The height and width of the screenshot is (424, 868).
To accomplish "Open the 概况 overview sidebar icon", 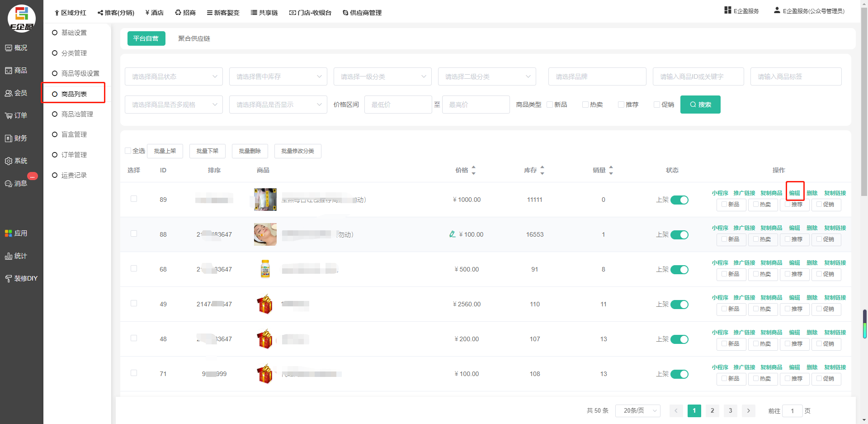I will 9,48.
